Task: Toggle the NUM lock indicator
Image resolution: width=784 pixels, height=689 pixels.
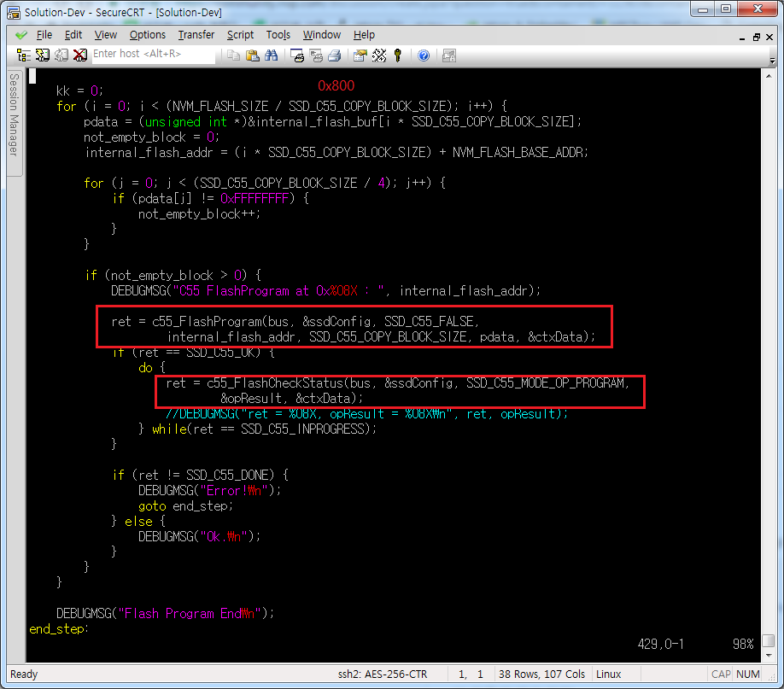Action: point(747,674)
